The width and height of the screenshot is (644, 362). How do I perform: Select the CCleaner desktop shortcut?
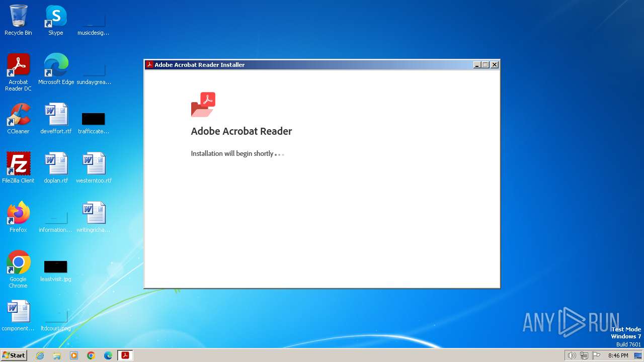click(18, 119)
